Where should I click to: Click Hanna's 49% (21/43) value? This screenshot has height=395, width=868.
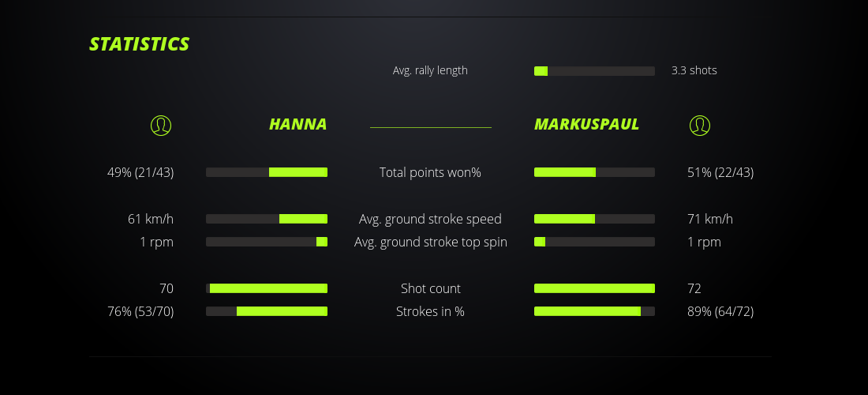pos(140,172)
